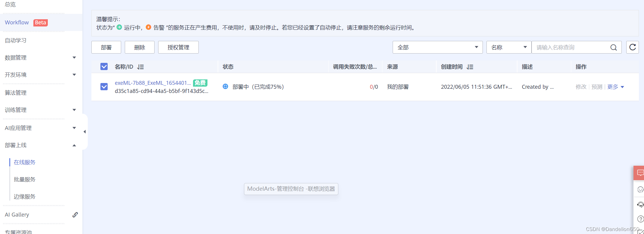
Task: Click the 授权管理 button
Action: point(178,47)
